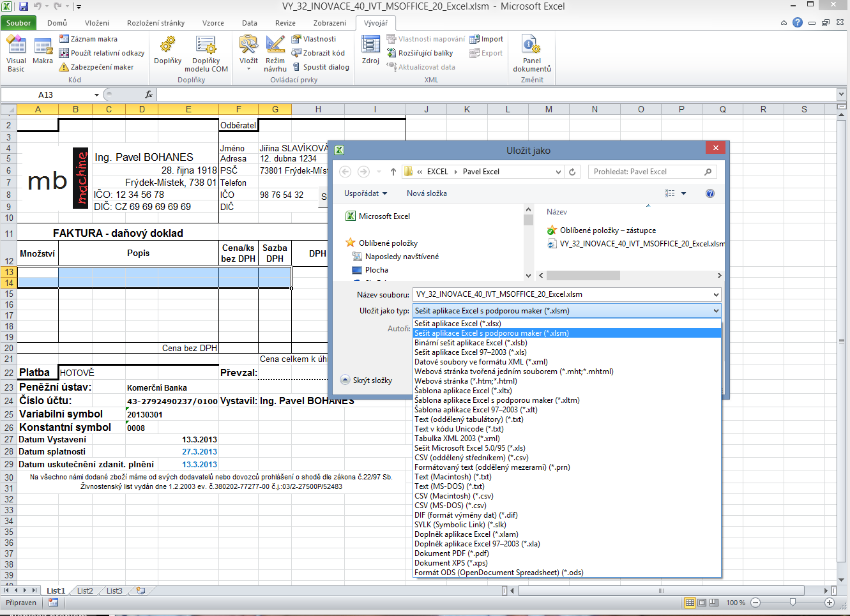Click the Save icon in quick access toolbar
This screenshot has height=616, width=850.
24,6
